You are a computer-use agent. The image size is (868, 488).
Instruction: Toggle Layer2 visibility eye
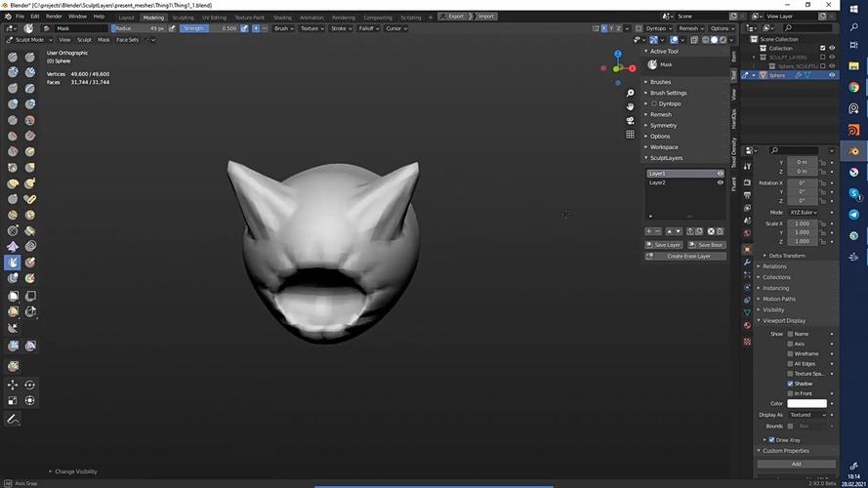(x=720, y=183)
